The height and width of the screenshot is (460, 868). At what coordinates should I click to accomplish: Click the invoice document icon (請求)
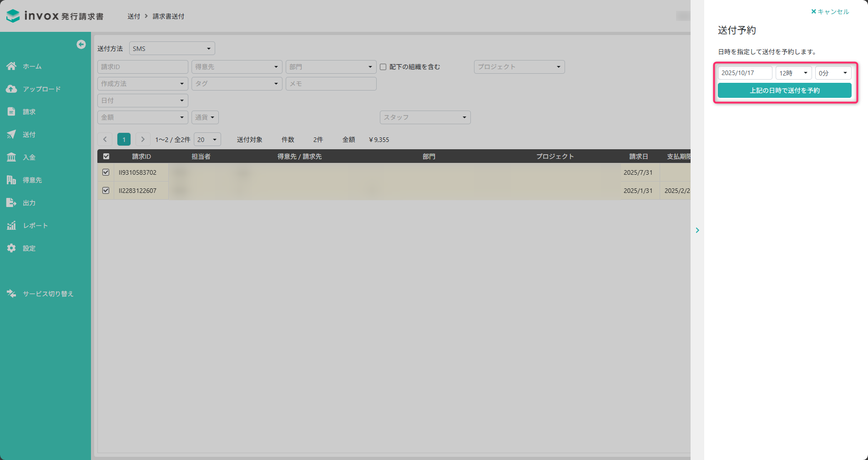tap(11, 111)
